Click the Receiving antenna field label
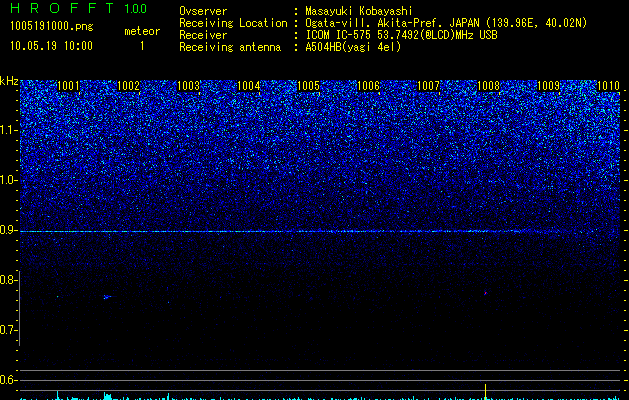The width and height of the screenshot is (629, 400). [230, 47]
